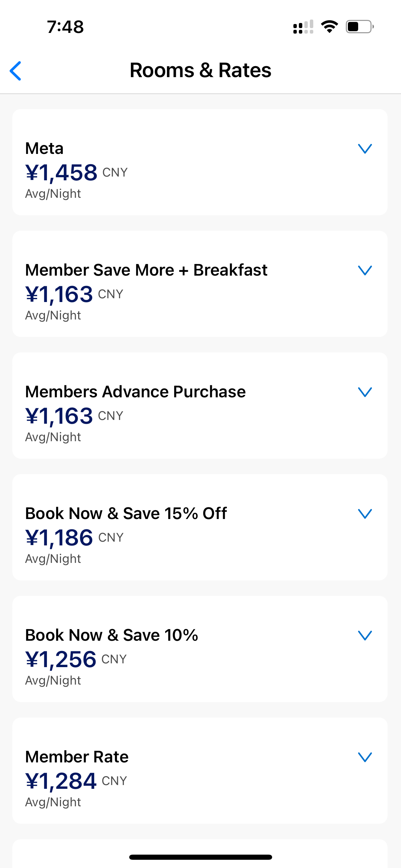Expand Members Advance Purchase chevron
The height and width of the screenshot is (868, 401).
(365, 392)
